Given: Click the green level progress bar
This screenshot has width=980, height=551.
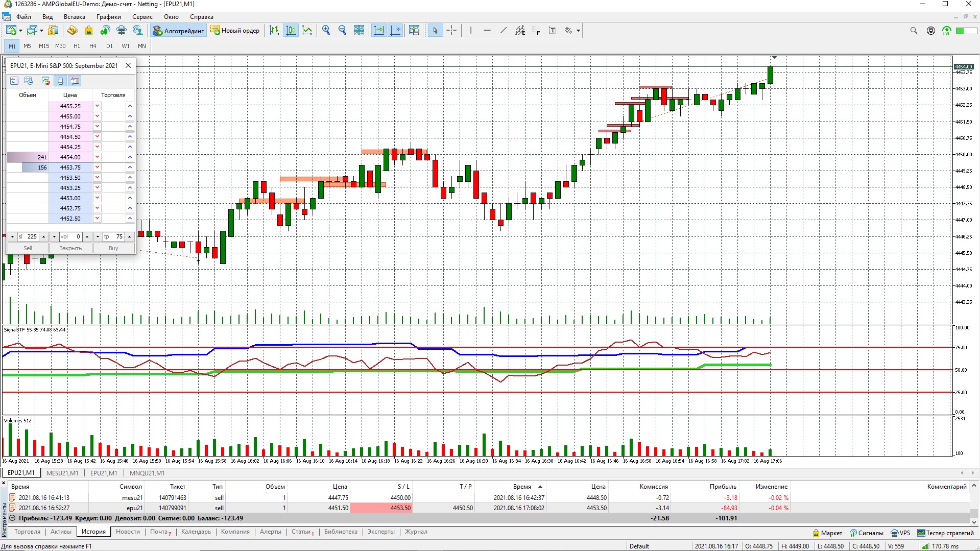Looking at the screenshot, I should coord(966,31).
